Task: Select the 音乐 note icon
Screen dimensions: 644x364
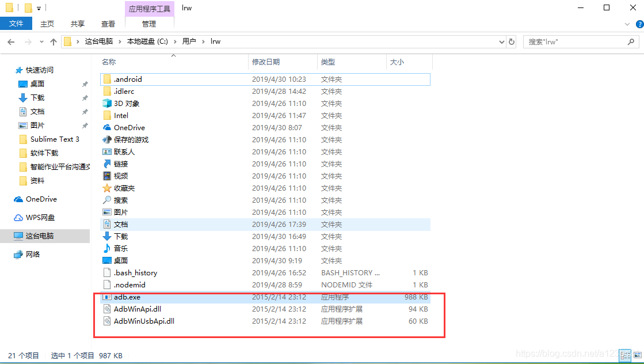Action: pos(107,249)
